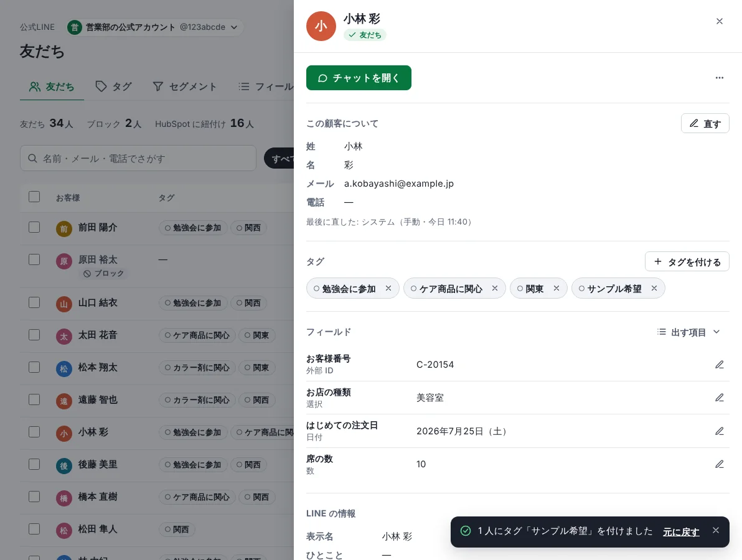Screen dimensions: 742x560
Task: Click the 橋本 直樹 avatar icon
Action: tap(64, 498)
